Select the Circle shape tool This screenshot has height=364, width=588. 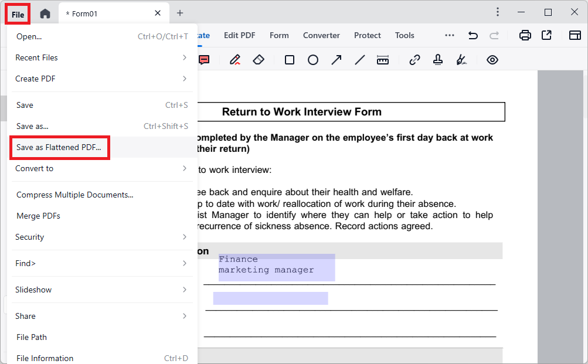[313, 60]
